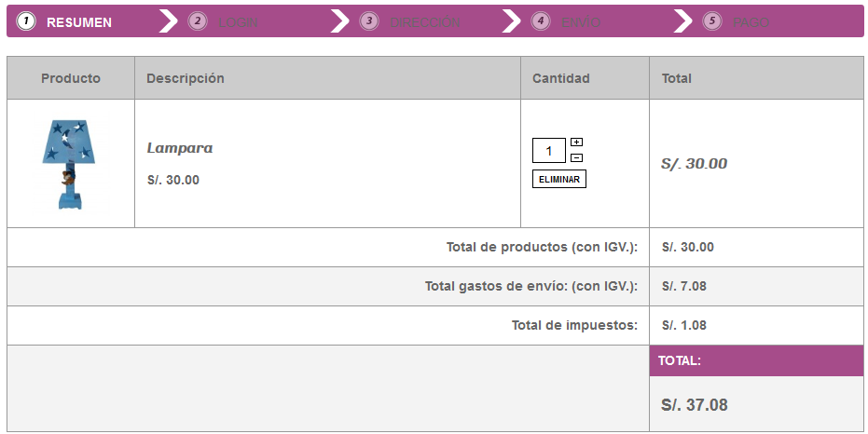Click the chevron arrow before PAGO

pos(683,21)
